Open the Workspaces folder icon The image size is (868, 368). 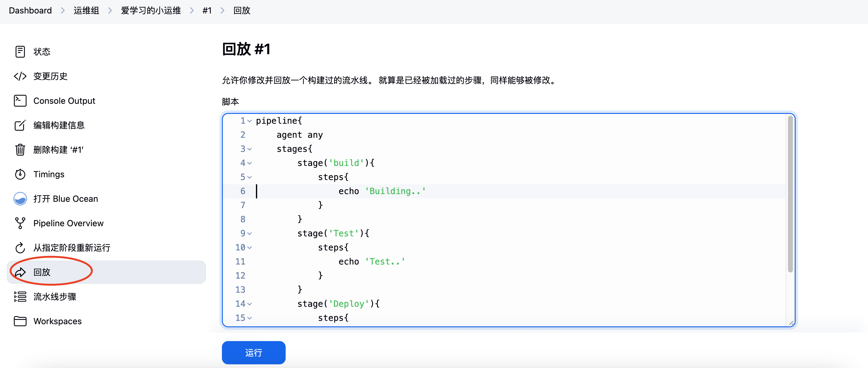[20, 321]
